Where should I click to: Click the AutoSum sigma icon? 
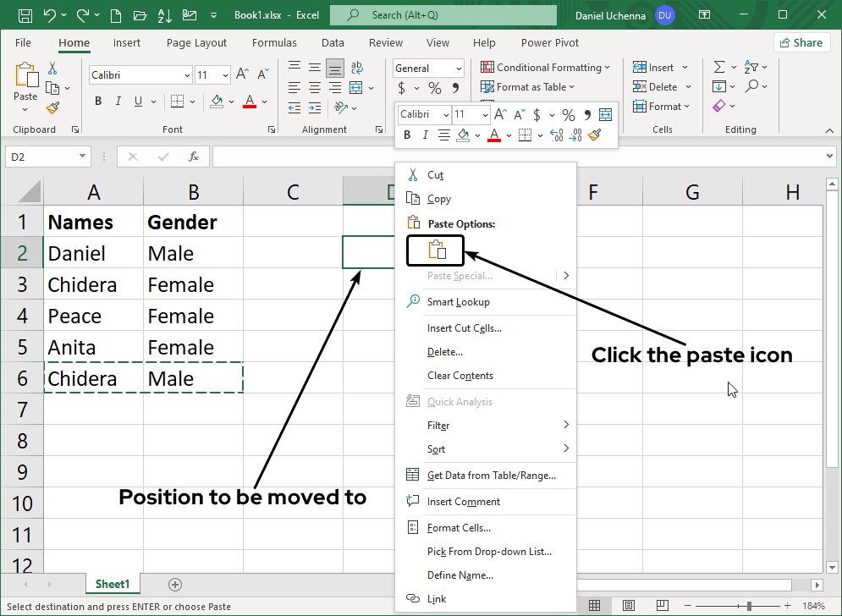click(719, 68)
